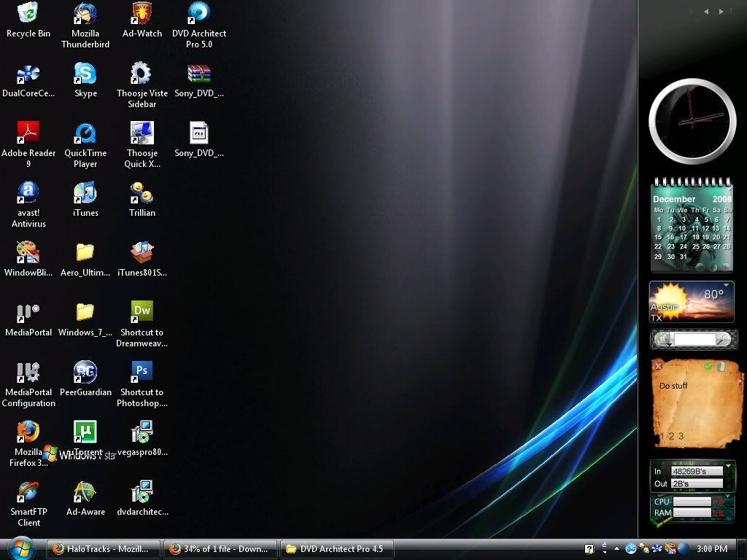Select the dvdarchitec... installer icon
This screenshot has height=560, width=747.
[142, 499]
